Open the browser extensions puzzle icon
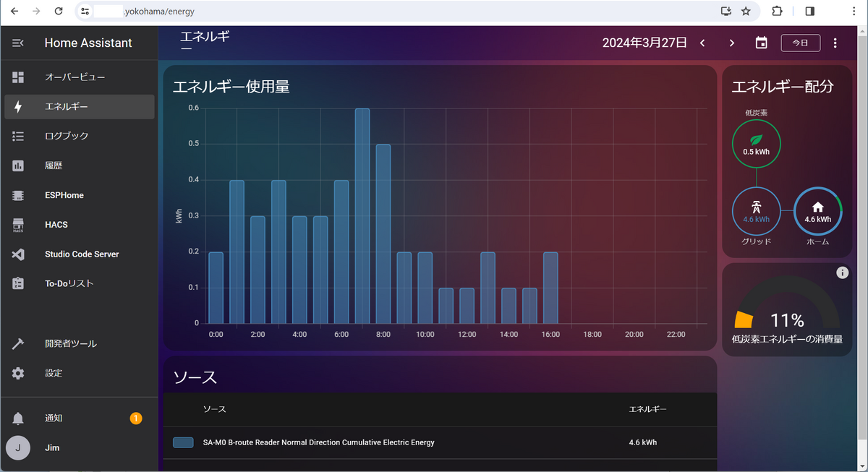 tap(778, 12)
